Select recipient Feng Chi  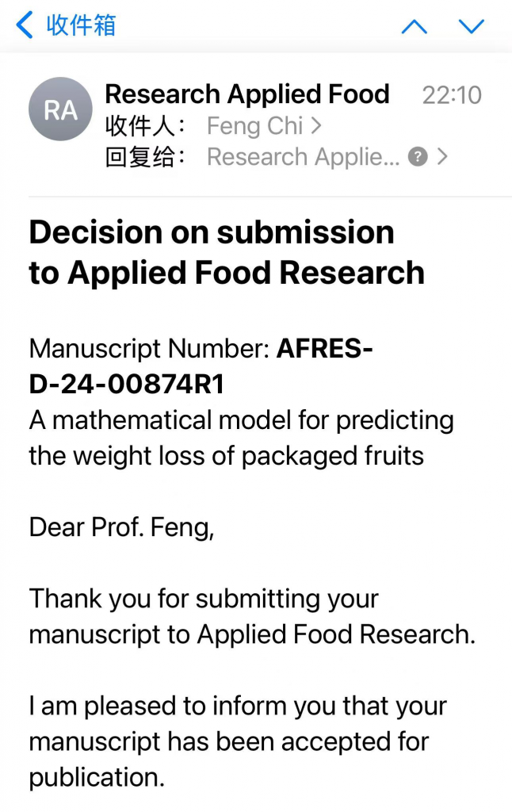coord(254,126)
